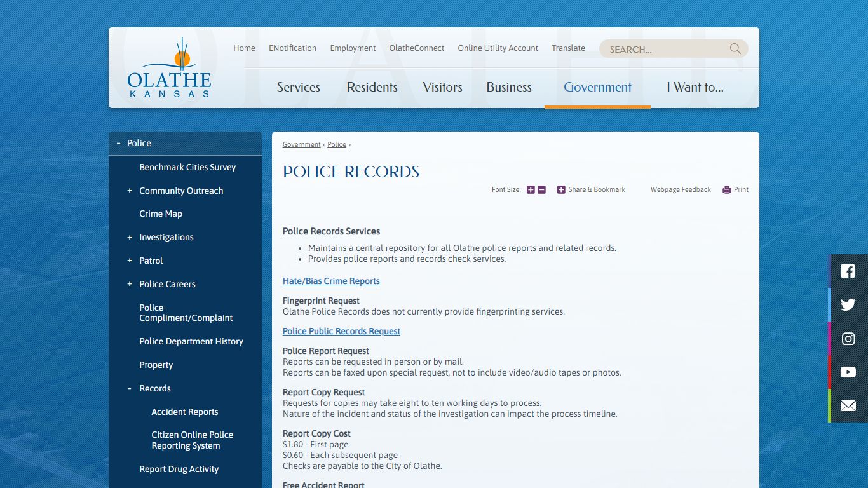This screenshot has height=488, width=868.
Task: Expand Patrol submenu
Action: (130, 261)
